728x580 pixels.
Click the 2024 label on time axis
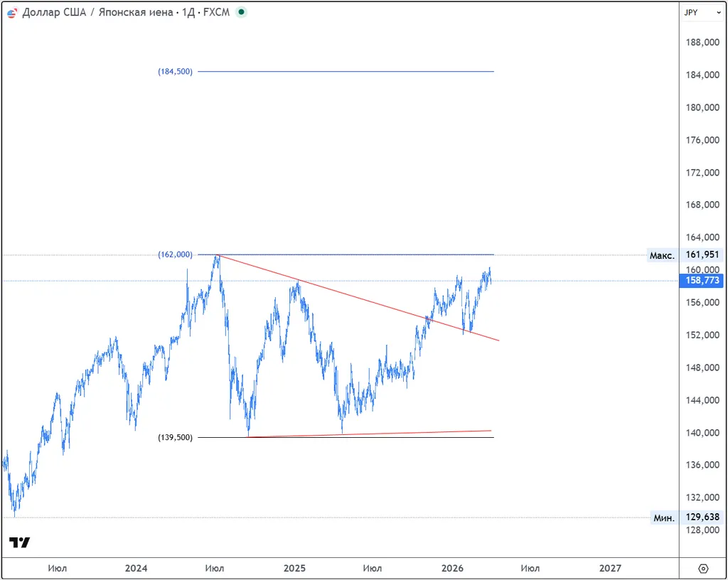136,568
